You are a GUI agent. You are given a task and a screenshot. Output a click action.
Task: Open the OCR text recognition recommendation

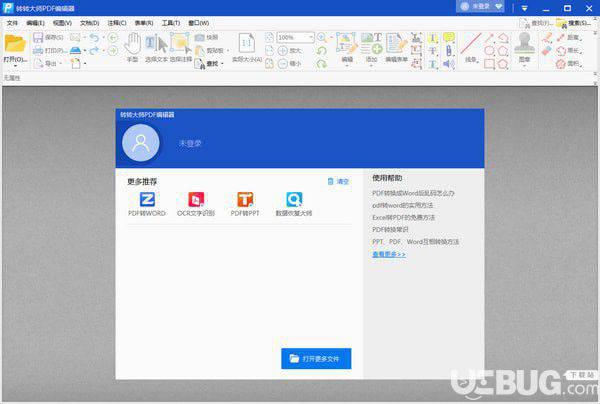pyautogui.click(x=196, y=204)
